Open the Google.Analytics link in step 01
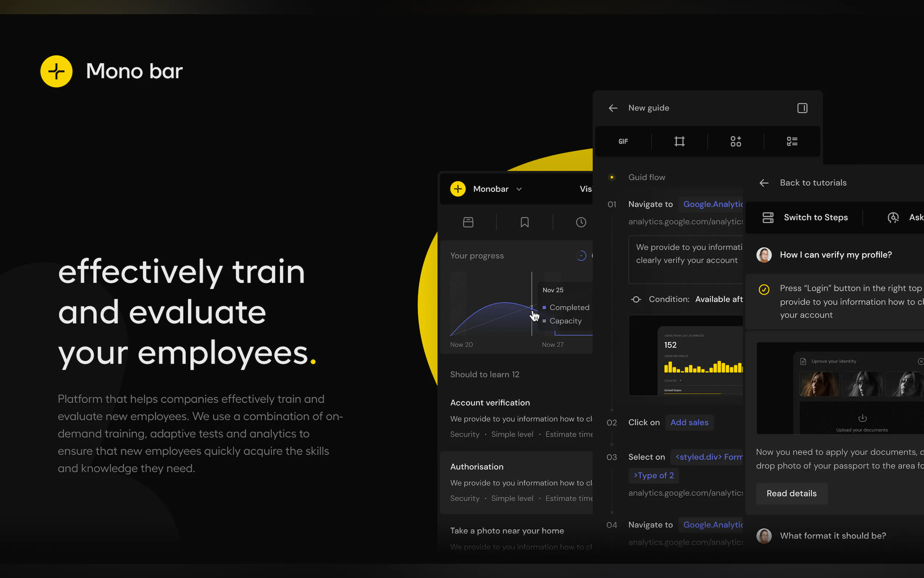Screen dimensions: 924x578 pos(712,204)
